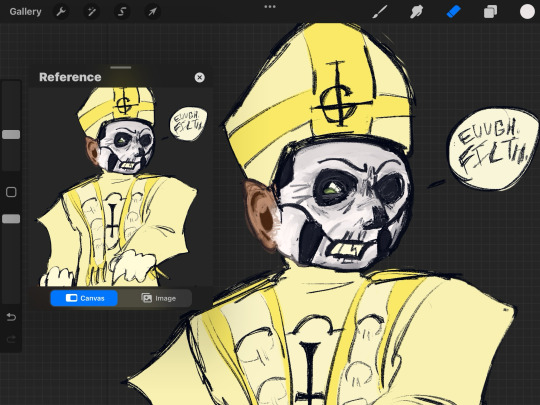Click the brush opacity slider handle
540x405 pixels.
pos(11,219)
